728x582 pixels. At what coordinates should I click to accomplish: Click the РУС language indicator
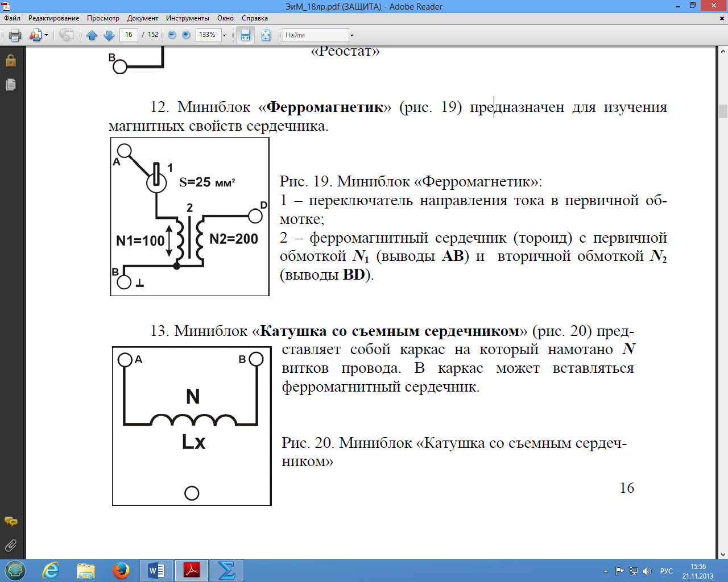click(x=667, y=571)
